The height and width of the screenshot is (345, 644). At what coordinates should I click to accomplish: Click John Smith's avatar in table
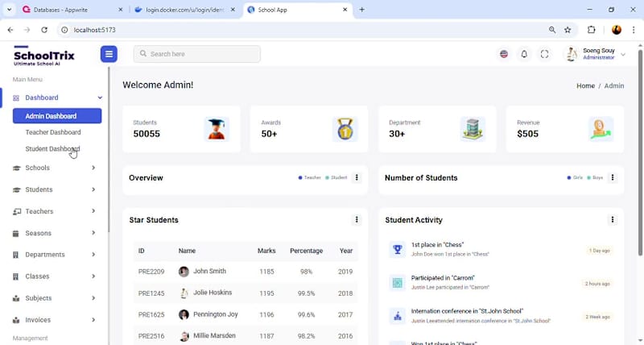pos(184,272)
